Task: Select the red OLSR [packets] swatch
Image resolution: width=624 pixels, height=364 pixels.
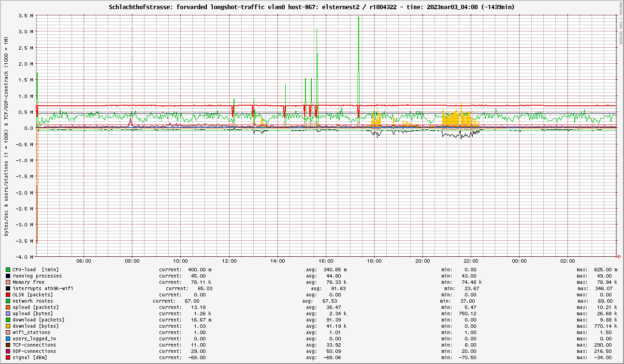Action: click(x=8, y=294)
